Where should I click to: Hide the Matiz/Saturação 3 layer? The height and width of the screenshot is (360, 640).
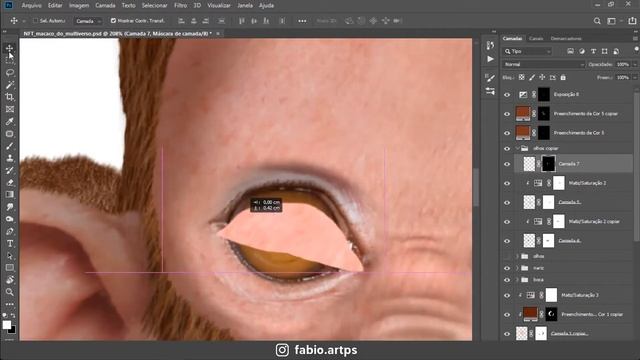(x=507, y=295)
